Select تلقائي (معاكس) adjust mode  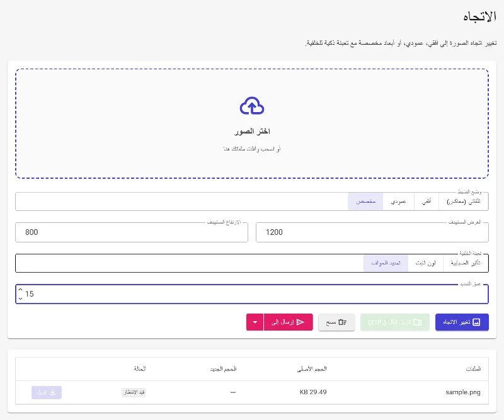tap(464, 201)
